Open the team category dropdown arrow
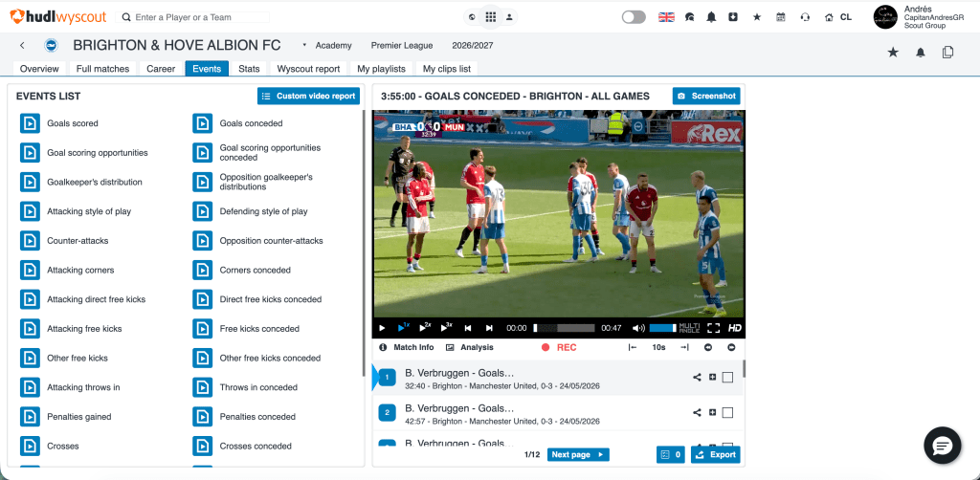This screenshot has height=480, width=980. (x=304, y=45)
